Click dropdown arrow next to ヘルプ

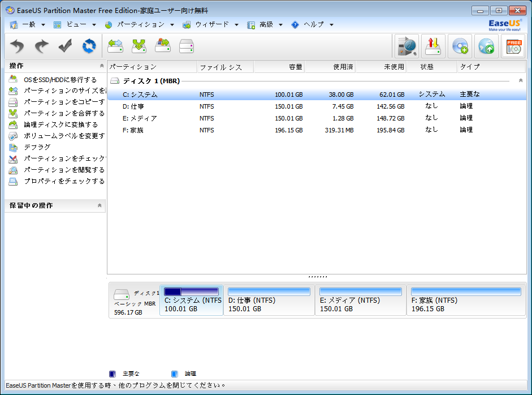[x=331, y=25]
